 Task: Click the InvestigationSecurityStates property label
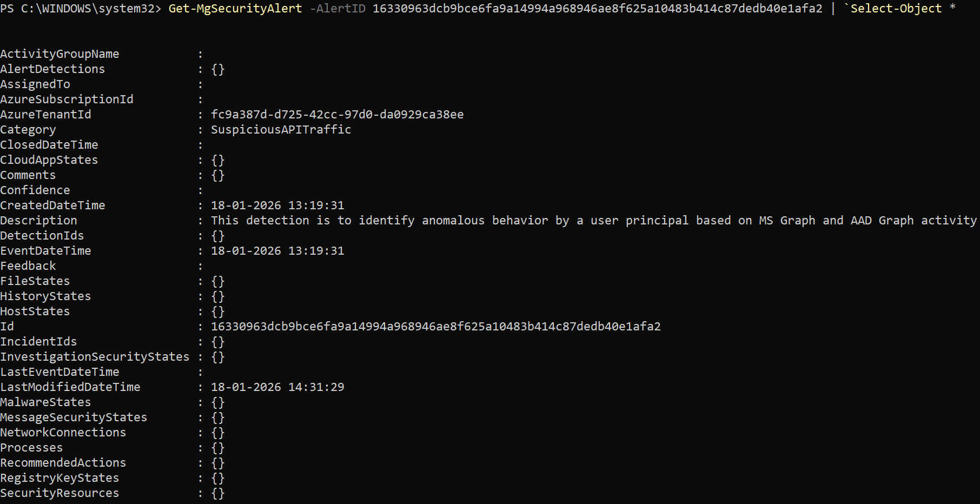pyautogui.click(x=95, y=357)
